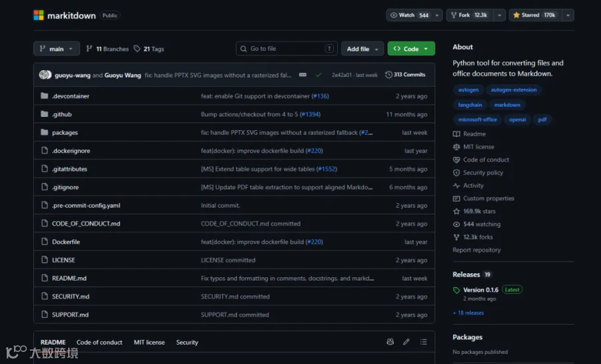The image size is (601, 364).
Task: Click the pencil edit README icon
Action: pos(406,342)
